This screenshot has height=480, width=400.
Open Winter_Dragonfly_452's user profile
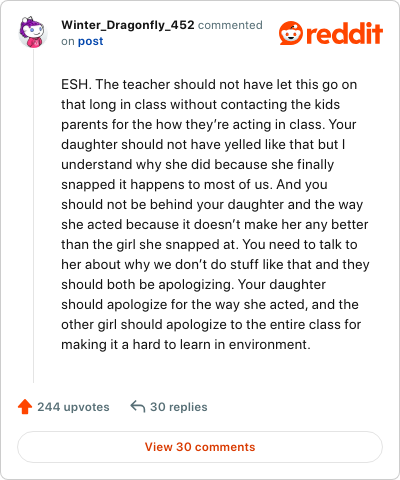(x=128, y=25)
